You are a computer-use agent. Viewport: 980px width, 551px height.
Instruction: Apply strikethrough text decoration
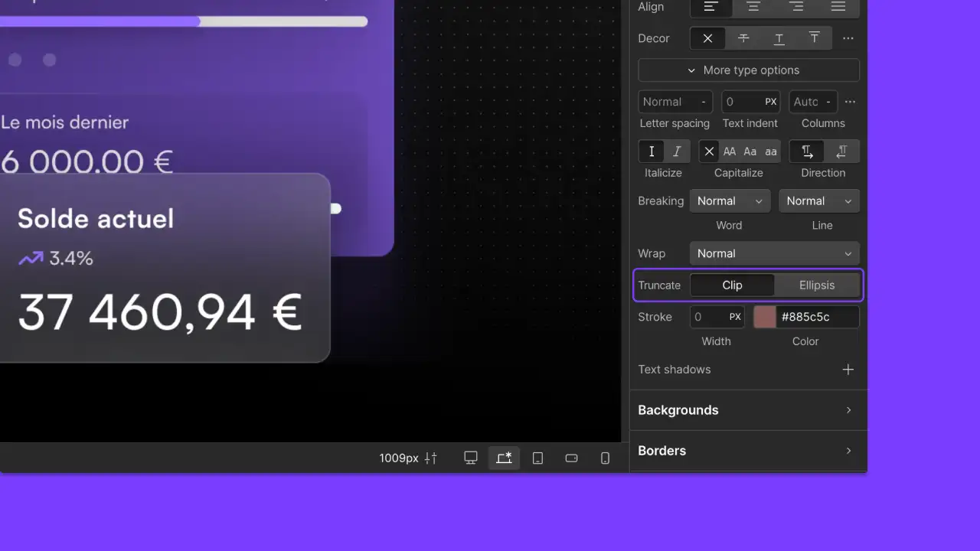click(x=743, y=38)
